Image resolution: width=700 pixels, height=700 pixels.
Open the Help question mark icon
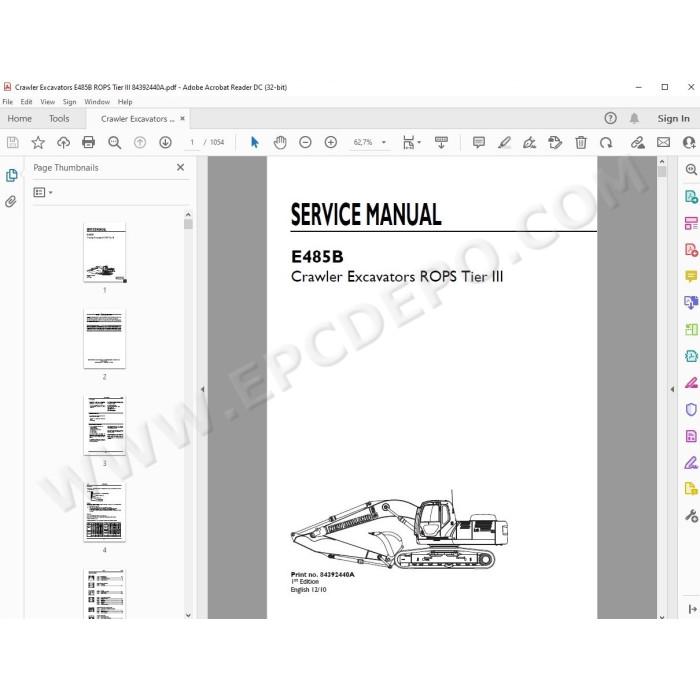click(x=610, y=118)
